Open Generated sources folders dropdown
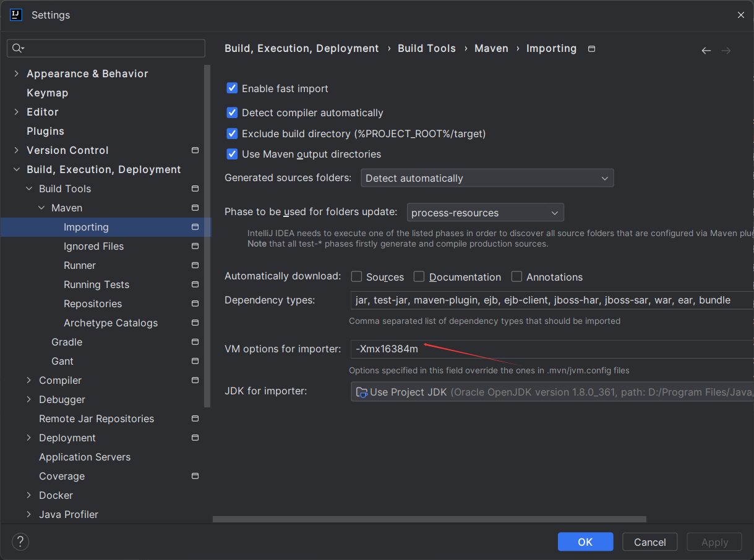The width and height of the screenshot is (754, 560). pos(487,178)
